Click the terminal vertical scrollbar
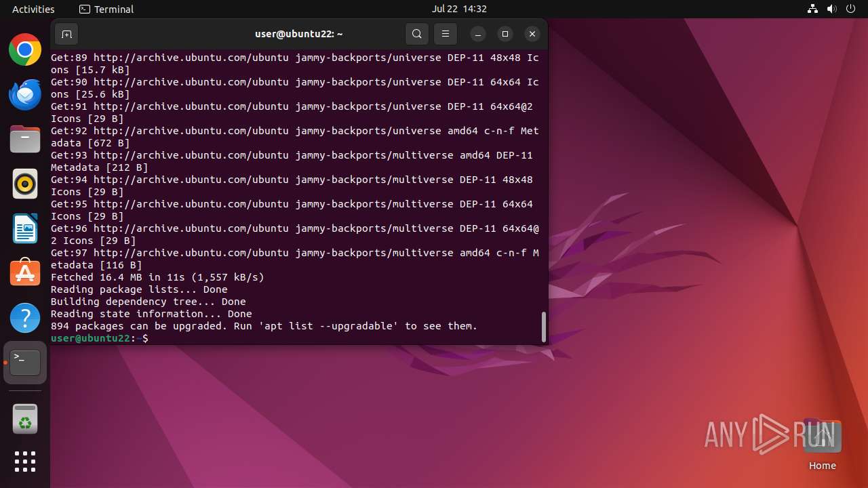 tap(543, 327)
